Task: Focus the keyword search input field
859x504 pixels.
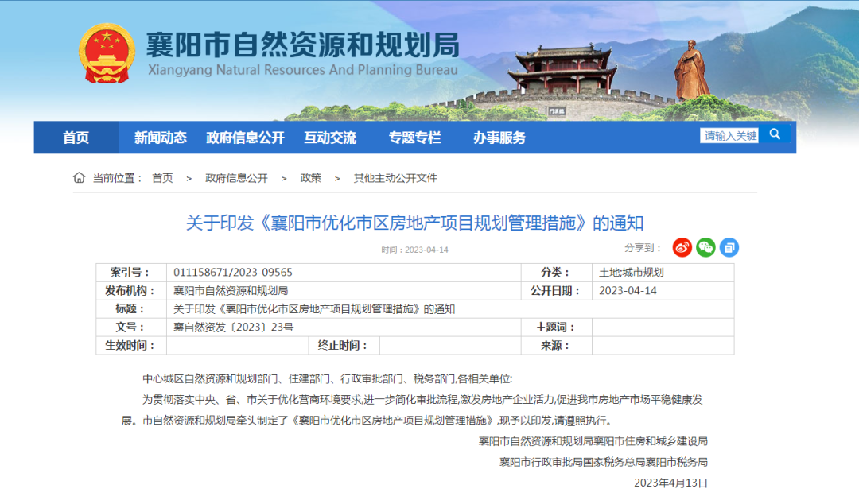Action: point(729,135)
